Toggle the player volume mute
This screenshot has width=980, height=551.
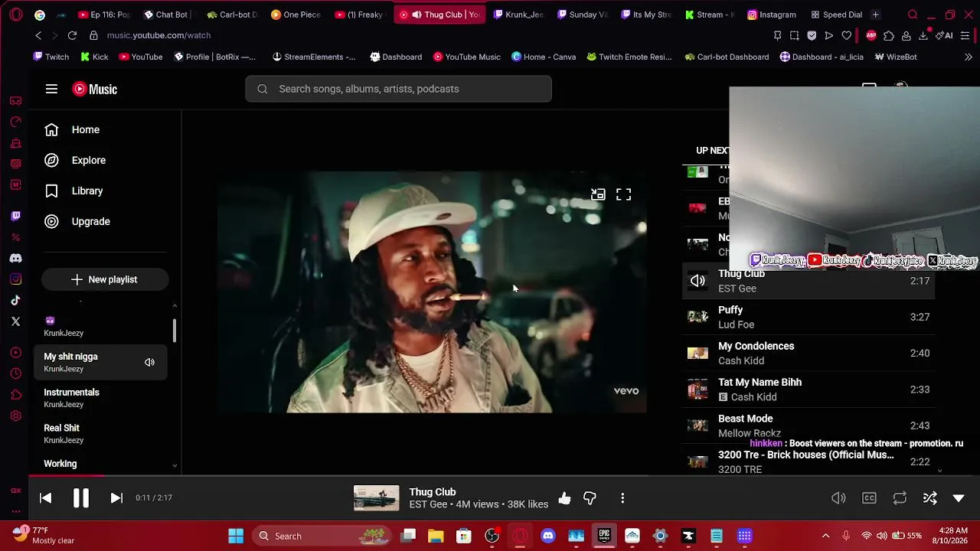(838, 498)
